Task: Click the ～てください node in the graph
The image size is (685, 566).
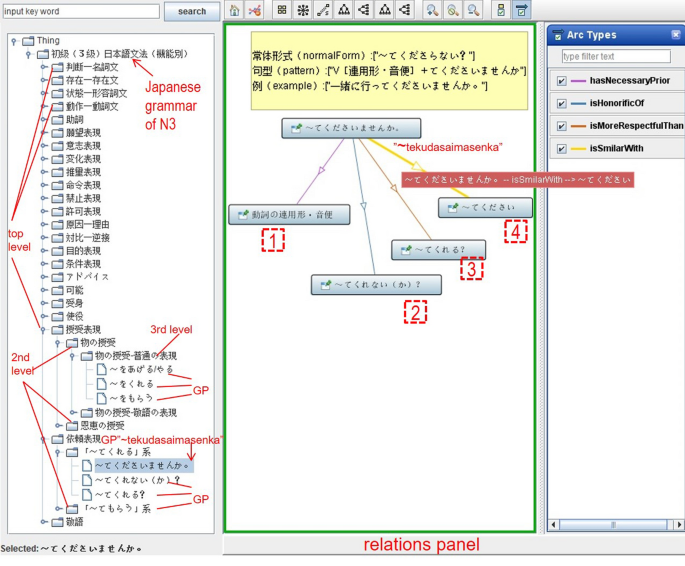Action: [485, 207]
